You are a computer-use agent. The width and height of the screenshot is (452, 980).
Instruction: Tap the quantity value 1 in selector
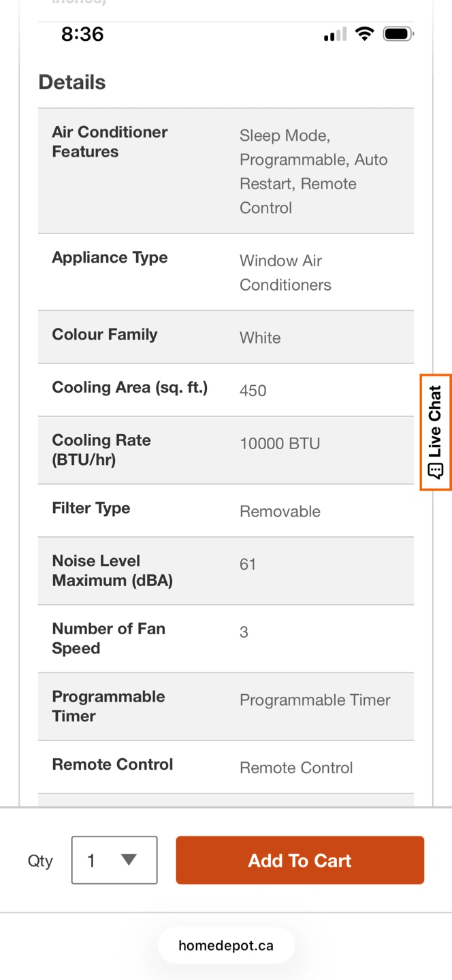(91, 861)
